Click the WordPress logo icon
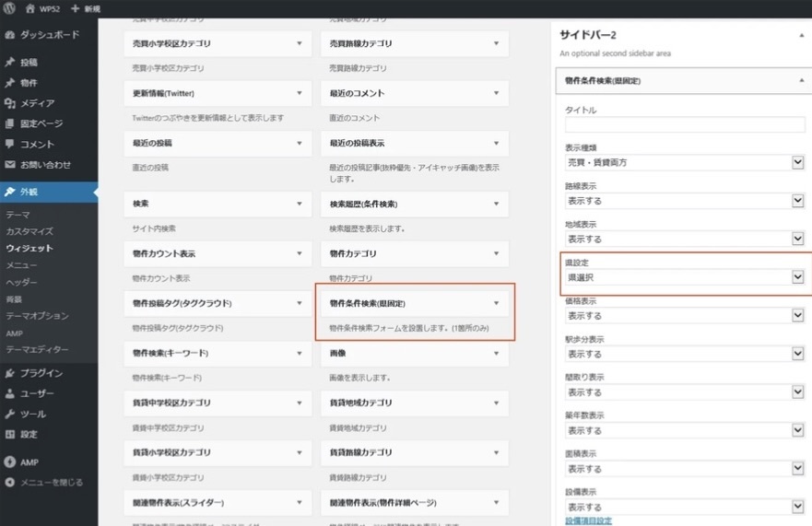This screenshot has height=526, width=812. pos(10,8)
